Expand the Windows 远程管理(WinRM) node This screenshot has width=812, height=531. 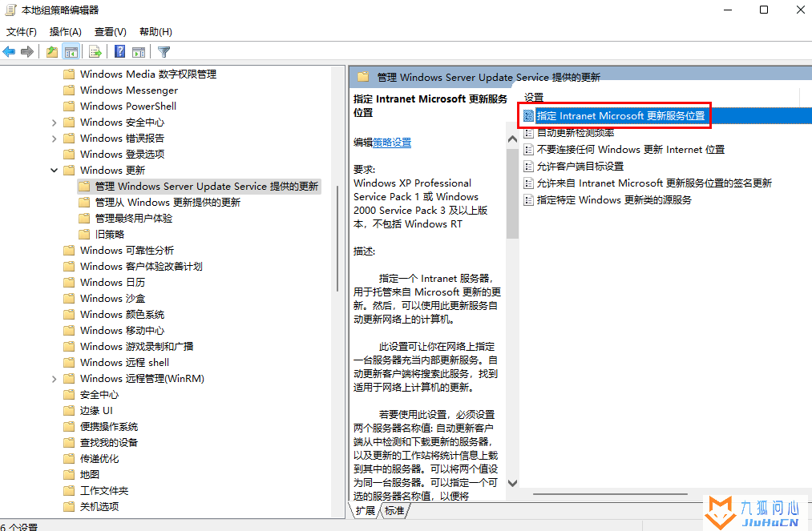coord(54,379)
